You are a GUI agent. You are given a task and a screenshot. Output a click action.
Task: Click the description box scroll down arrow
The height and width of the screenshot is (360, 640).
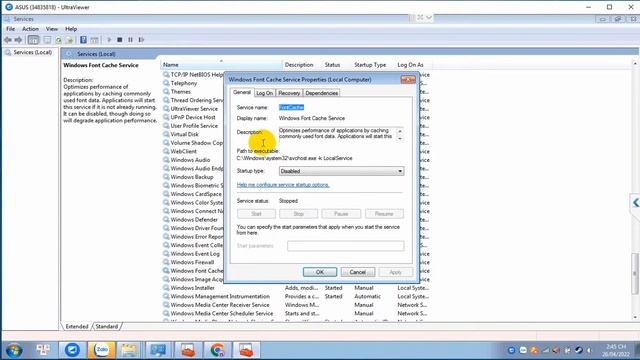[x=400, y=138]
